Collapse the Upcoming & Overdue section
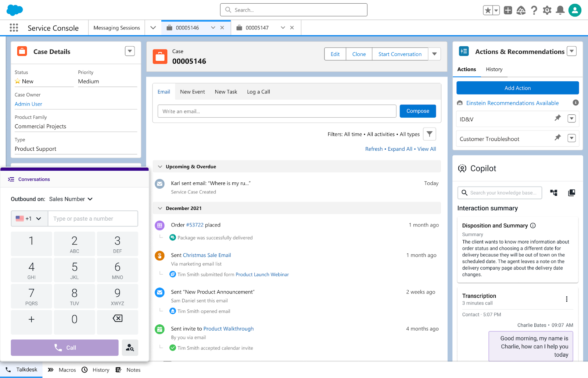588x378 pixels. click(x=160, y=167)
